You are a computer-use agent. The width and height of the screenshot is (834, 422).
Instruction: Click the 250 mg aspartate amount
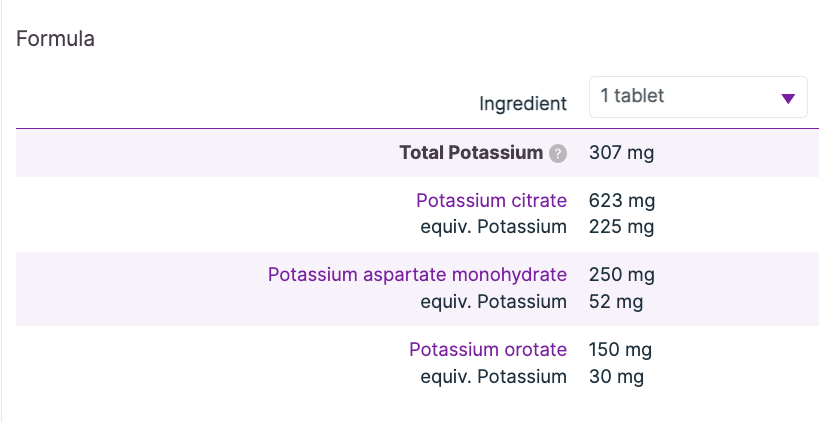[621, 274]
